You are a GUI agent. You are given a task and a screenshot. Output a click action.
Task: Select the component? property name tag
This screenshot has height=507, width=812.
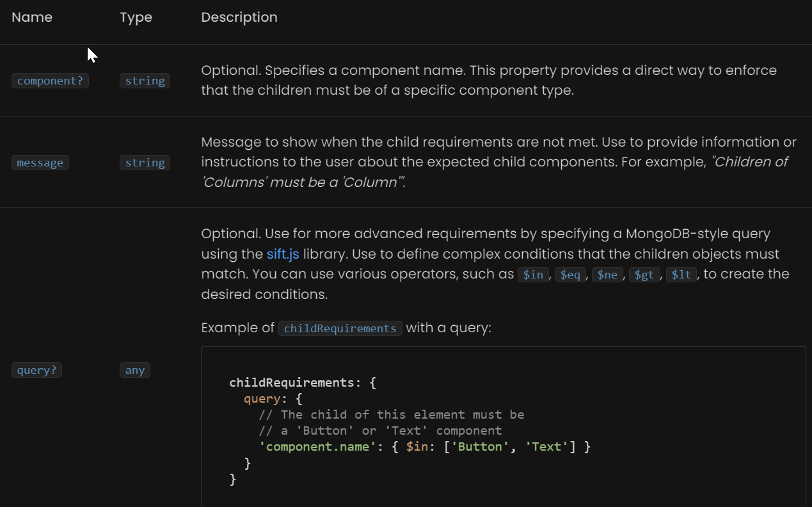[x=50, y=81]
